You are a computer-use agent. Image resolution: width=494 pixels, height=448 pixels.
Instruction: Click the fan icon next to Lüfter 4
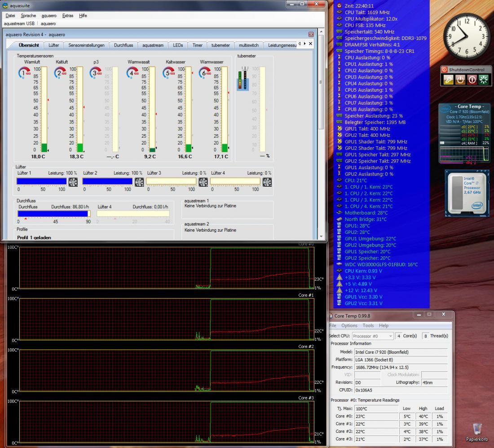(267, 182)
